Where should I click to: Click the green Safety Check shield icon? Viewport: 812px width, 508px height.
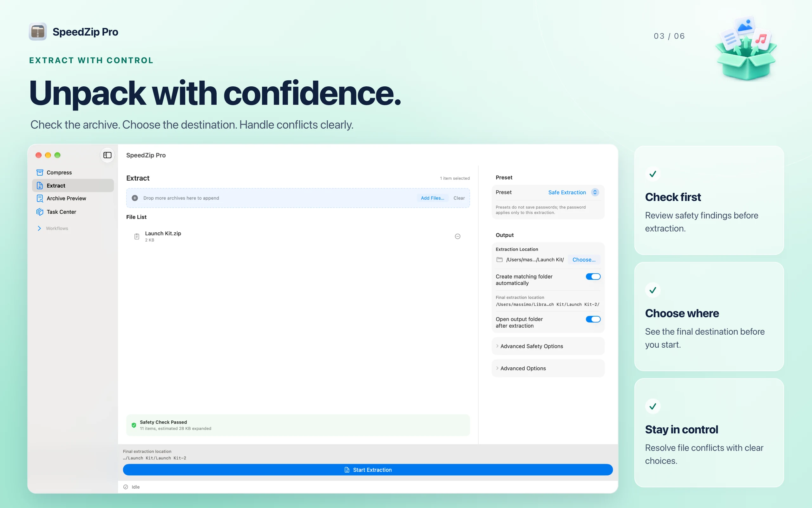pos(134,425)
